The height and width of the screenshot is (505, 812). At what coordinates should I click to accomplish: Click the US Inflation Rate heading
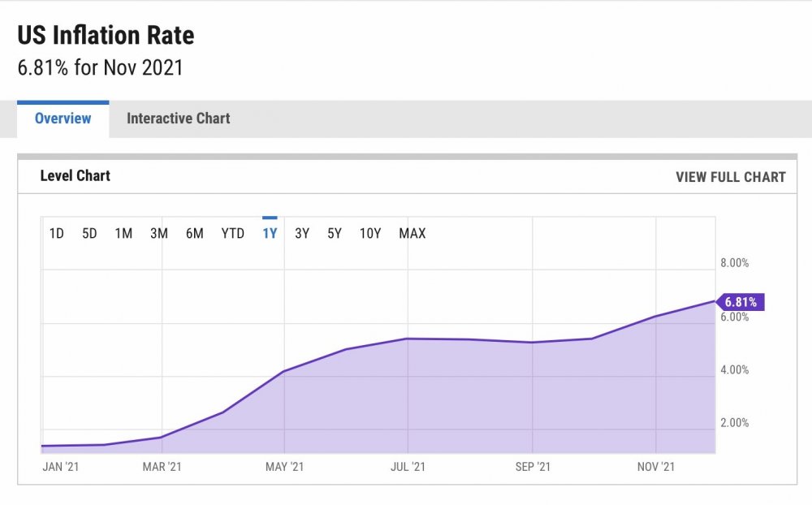tap(106, 35)
